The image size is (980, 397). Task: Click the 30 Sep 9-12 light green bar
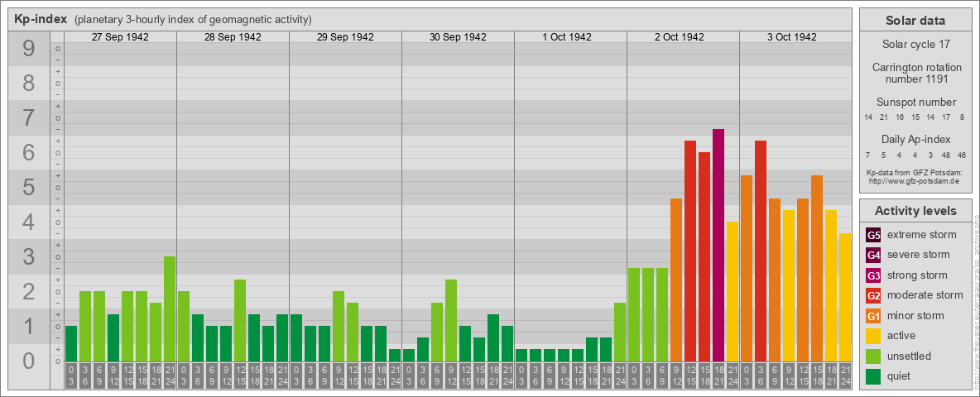pos(451,320)
